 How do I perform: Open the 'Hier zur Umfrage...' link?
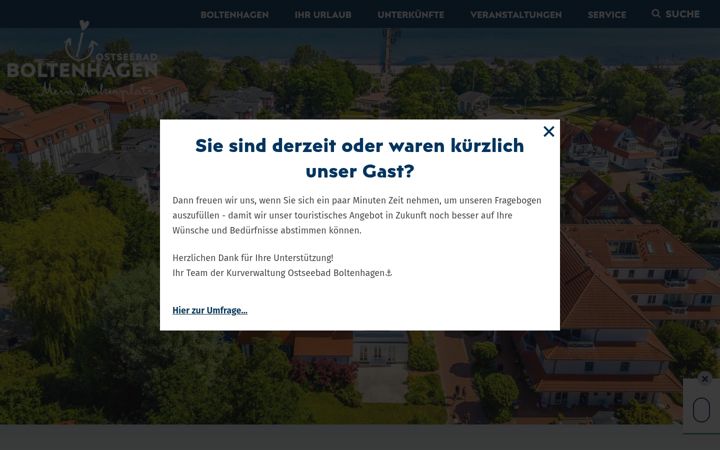point(210,310)
